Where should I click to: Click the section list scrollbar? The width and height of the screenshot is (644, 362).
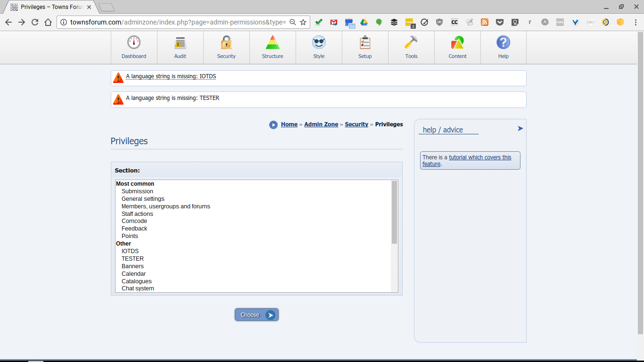(x=395, y=212)
